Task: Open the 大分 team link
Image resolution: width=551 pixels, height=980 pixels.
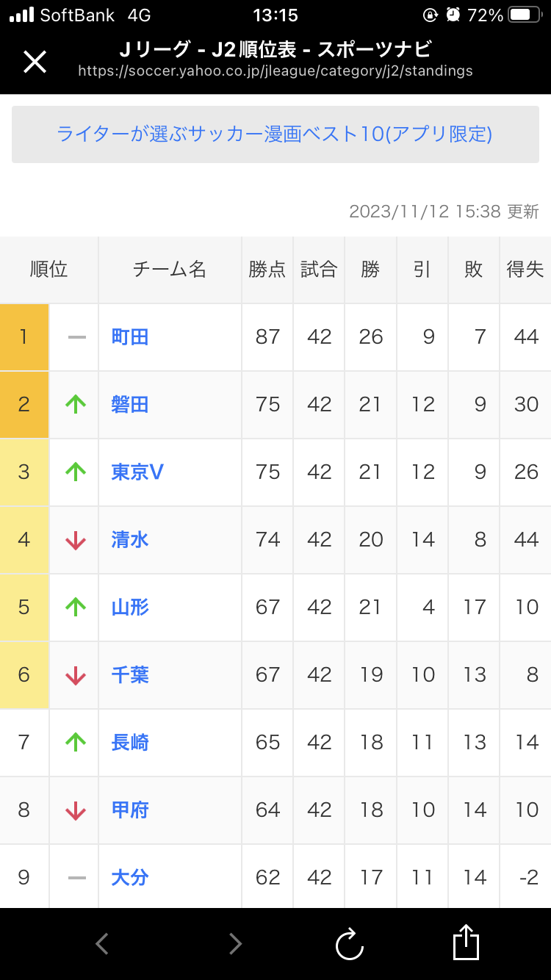Action: click(x=130, y=878)
